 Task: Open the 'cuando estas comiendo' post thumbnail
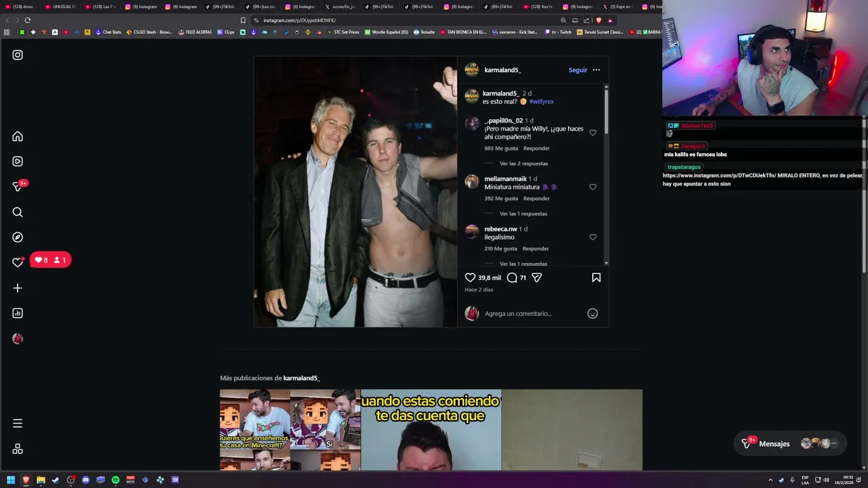[431, 430]
